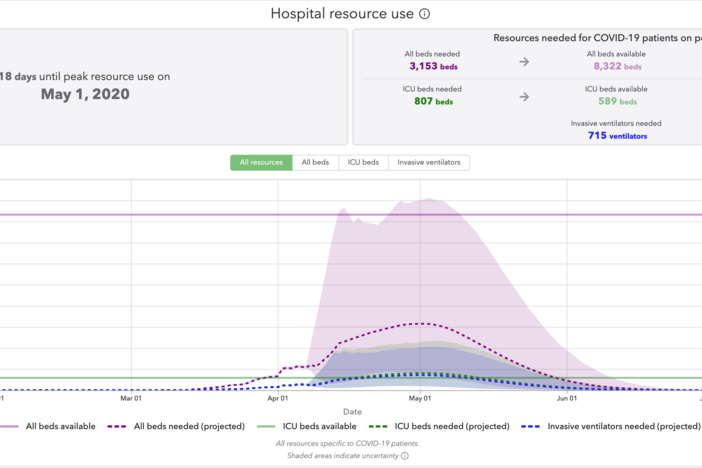Viewport: 702px width, 468px height.
Task: Click Resources needed for COVID-19 patients heading
Action: (597, 38)
